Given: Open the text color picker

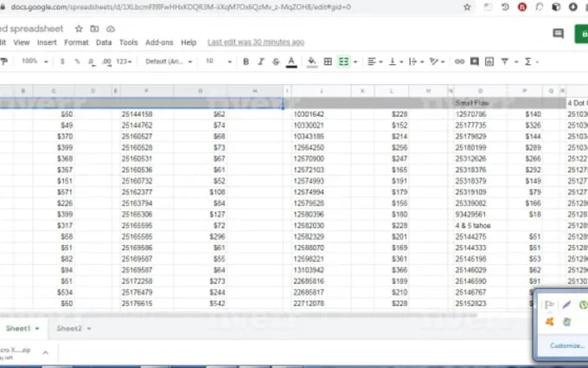Looking at the screenshot, I should [291, 62].
